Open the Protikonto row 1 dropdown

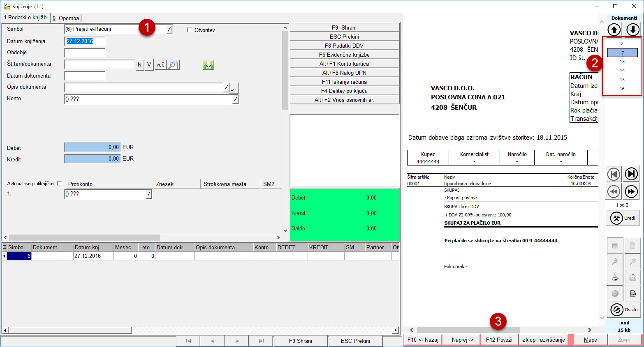[x=148, y=194]
